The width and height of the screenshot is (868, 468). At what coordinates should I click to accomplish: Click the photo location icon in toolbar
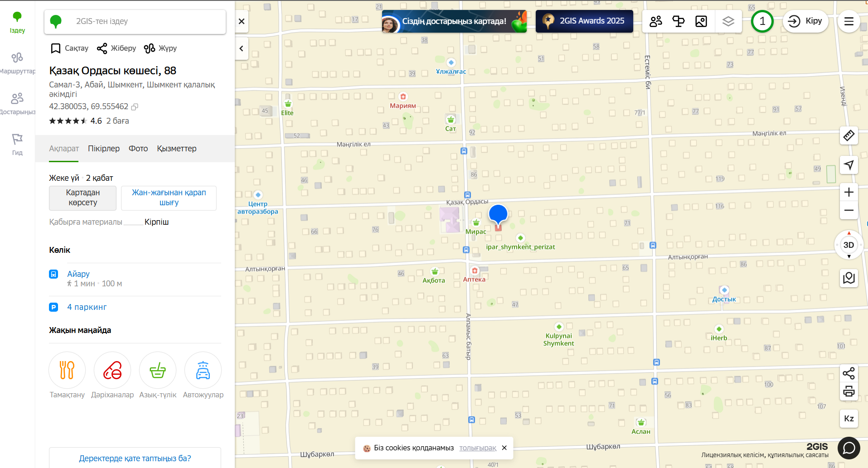(701, 21)
